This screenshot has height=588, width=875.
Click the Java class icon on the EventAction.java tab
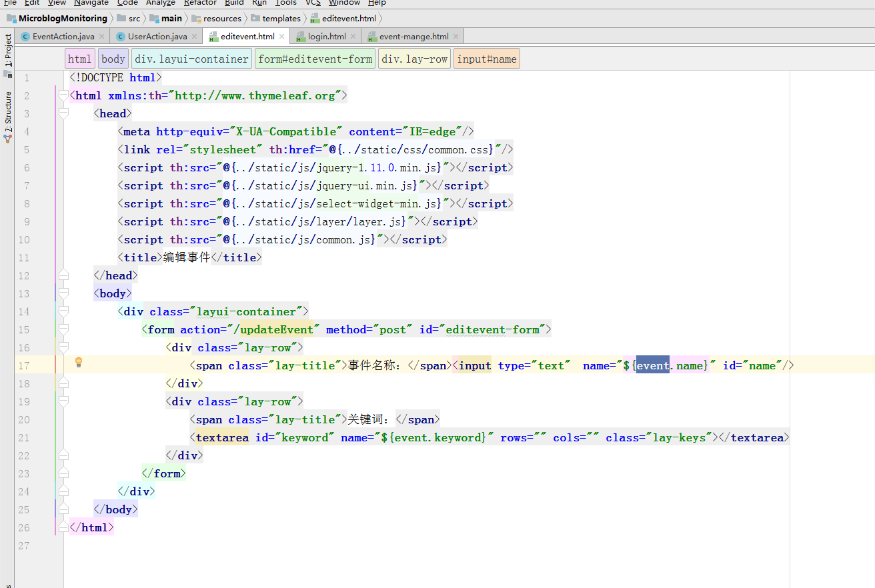tap(25, 37)
